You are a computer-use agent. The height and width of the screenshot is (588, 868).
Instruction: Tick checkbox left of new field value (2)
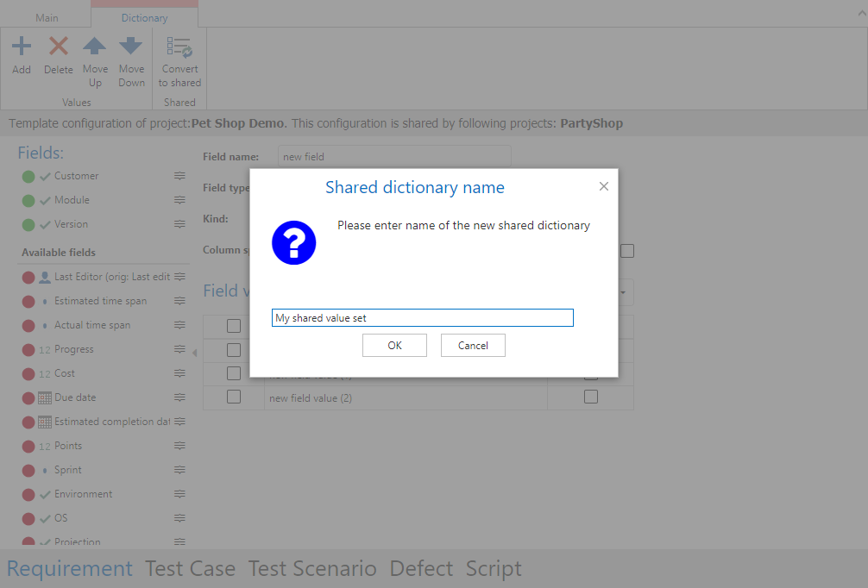pos(234,397)
